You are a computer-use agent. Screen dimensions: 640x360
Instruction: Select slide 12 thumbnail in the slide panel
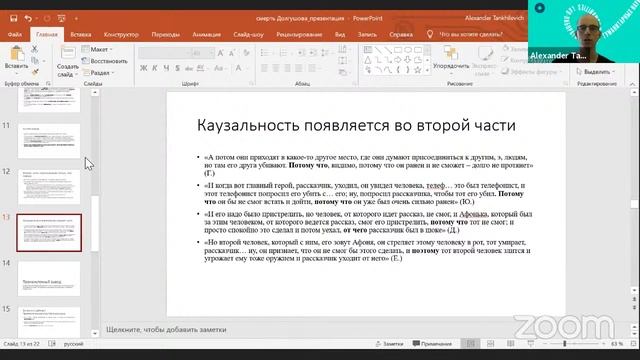point(49,187)
